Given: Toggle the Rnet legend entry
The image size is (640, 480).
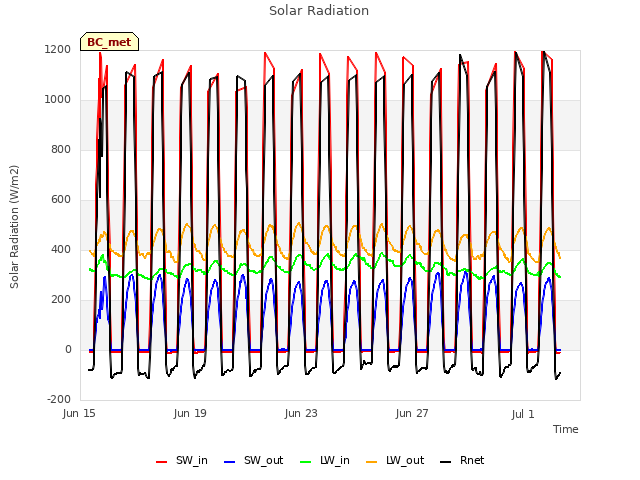Looking at the screenshot, I should pyautogui.click(x=462, y=460).
